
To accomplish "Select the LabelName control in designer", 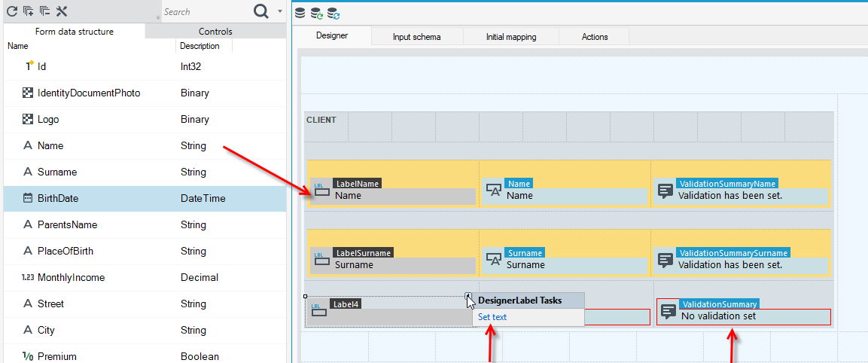I will coord(392,190).
